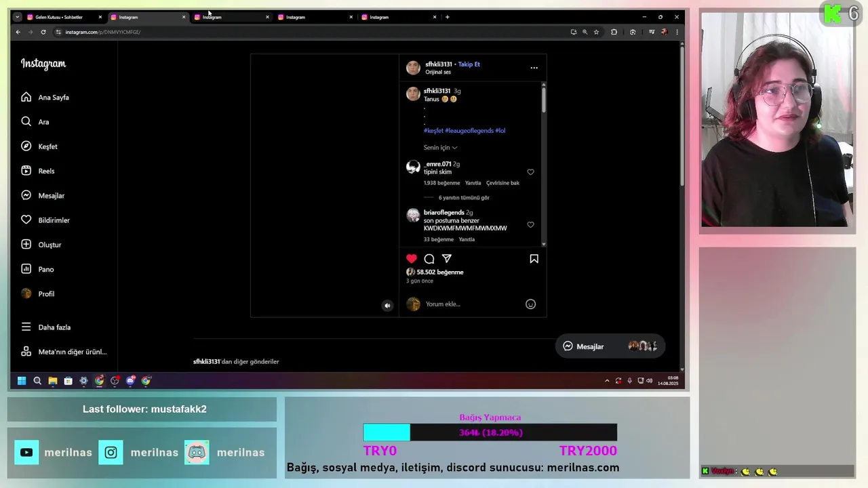Select the second tab titled Instagram

click(x=148, y=17)
